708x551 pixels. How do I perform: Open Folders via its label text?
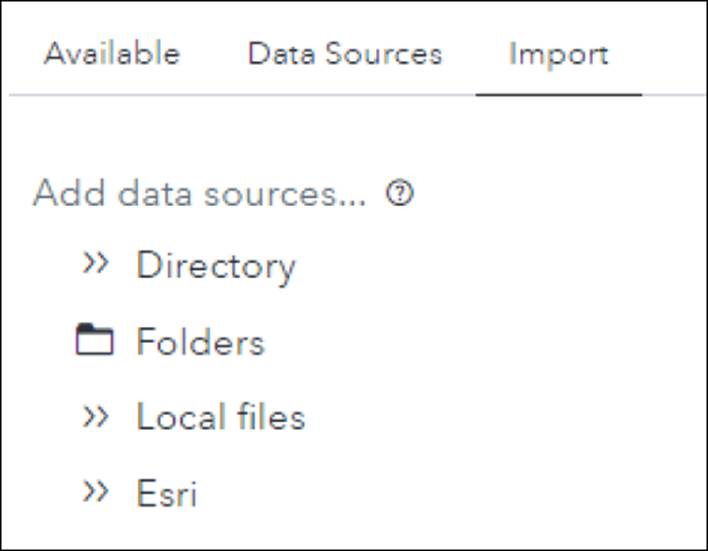coord(200,341)
